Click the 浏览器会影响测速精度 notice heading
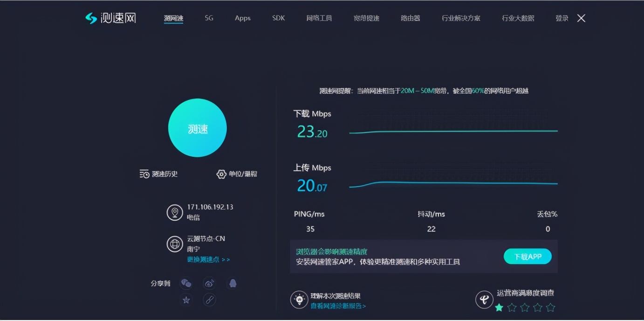The height and width of the screenshot is (321, 644). click(332, 251)
